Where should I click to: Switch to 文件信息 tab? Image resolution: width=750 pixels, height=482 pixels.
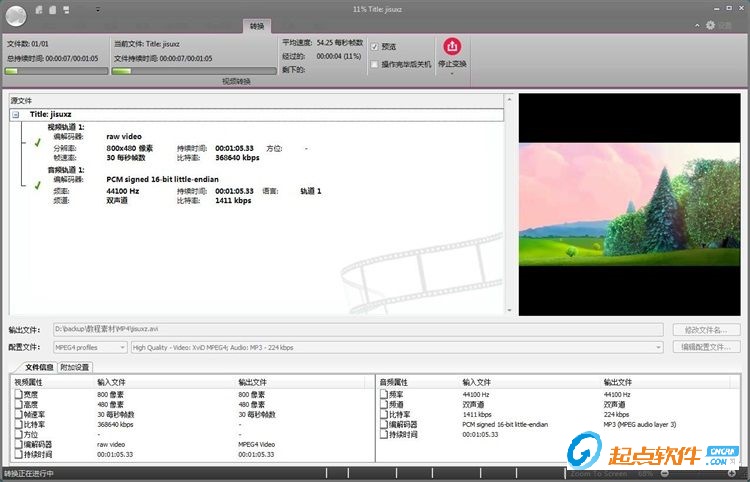(38, 367)
